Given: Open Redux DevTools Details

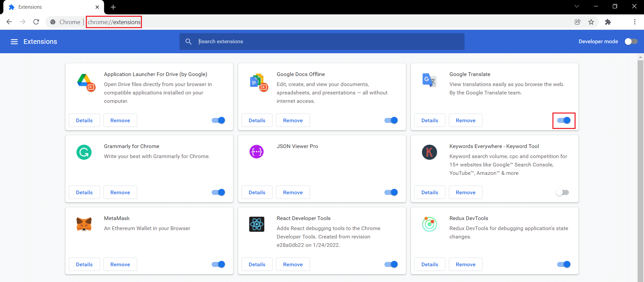Looking at the screenshot, I should [x=430, y=264].
